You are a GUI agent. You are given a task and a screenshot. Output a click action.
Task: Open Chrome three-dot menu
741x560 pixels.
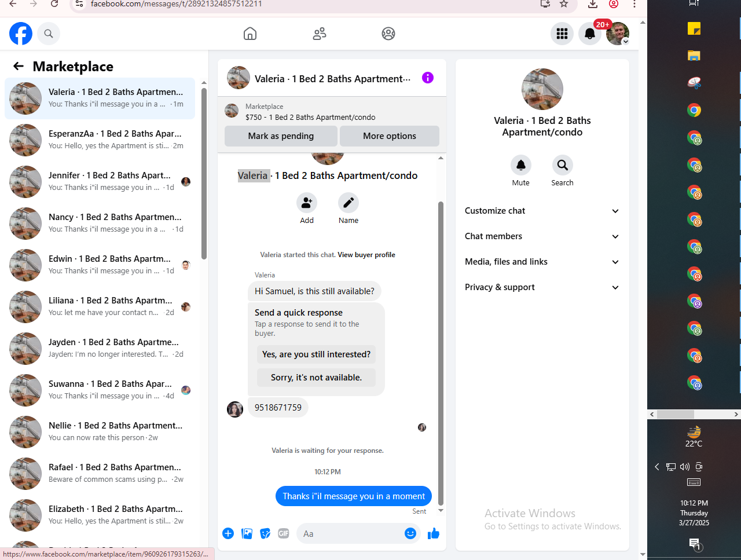[x=634, y=4]
